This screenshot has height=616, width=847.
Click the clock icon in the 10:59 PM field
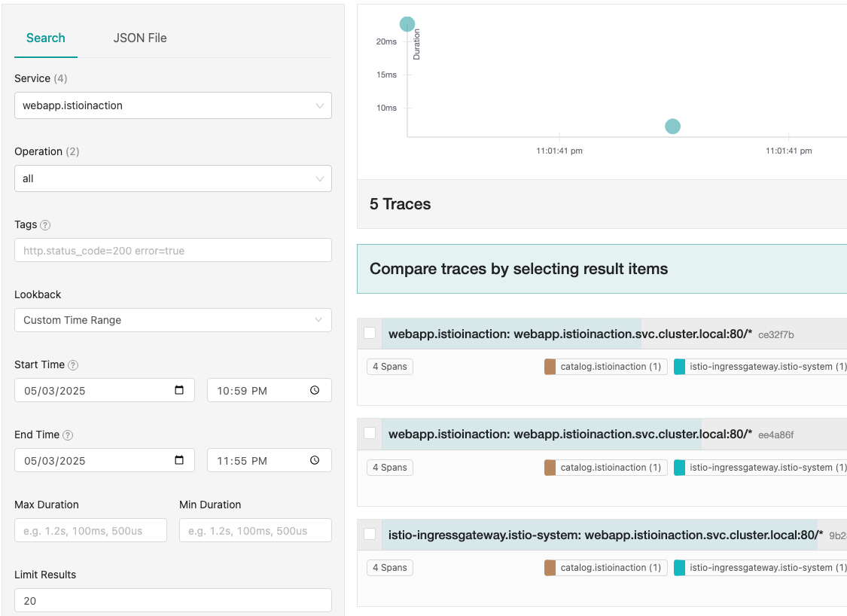[x=315, y=390]
